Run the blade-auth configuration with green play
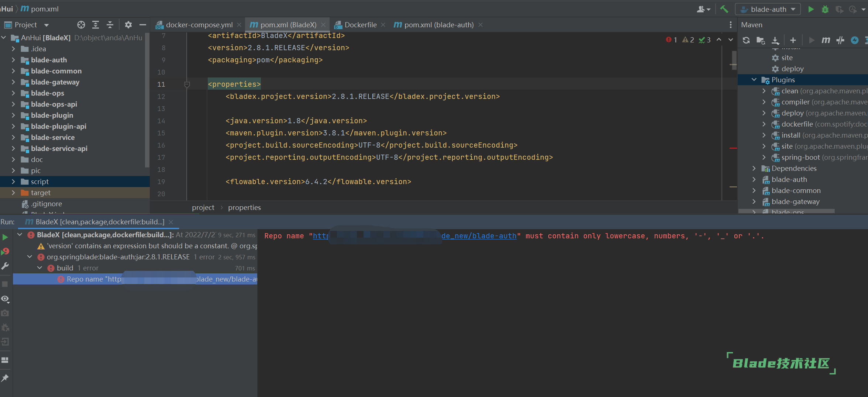This screenshot has height=397, width=868. [x=811, y=9]
